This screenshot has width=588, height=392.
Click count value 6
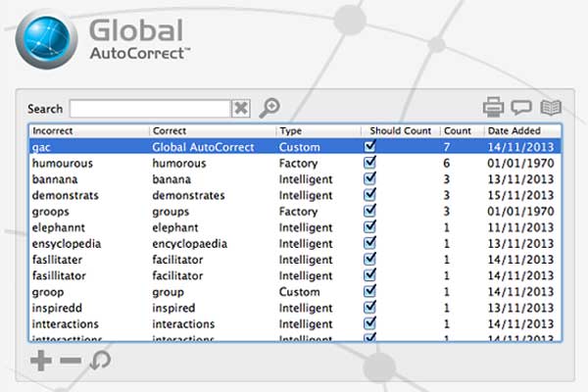click(446, 164)
